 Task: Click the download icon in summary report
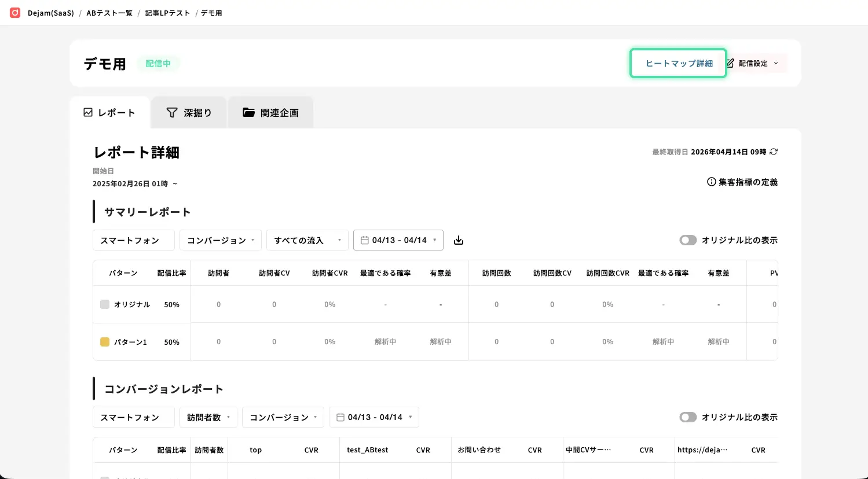[459, 240]
